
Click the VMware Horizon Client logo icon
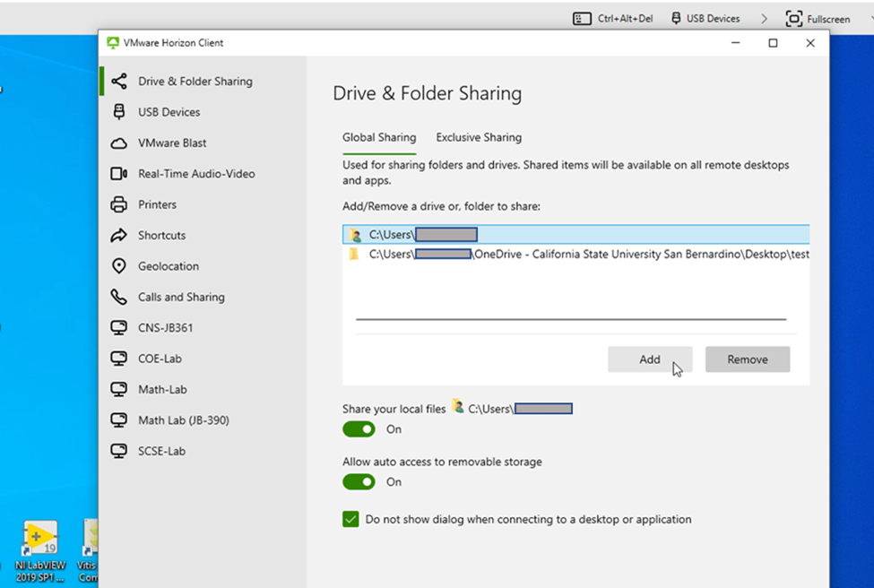tap(113, 43)
